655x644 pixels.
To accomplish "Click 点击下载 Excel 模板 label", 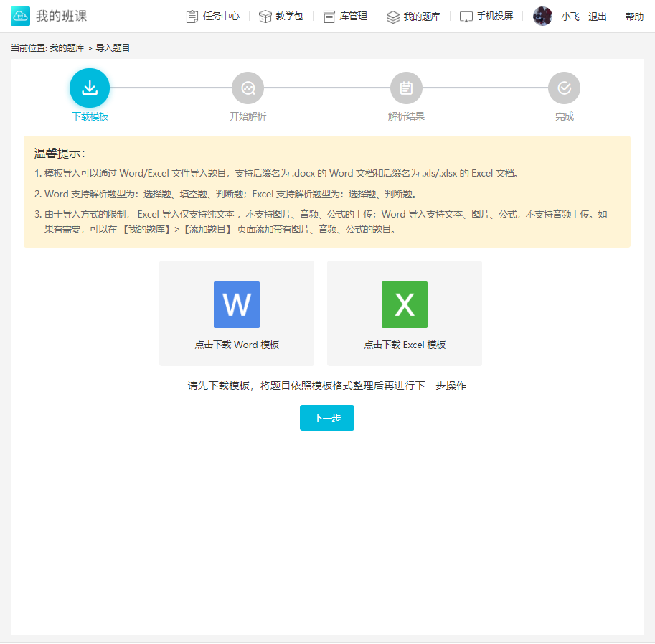I will pyautogui.click(x=405, y=345).
